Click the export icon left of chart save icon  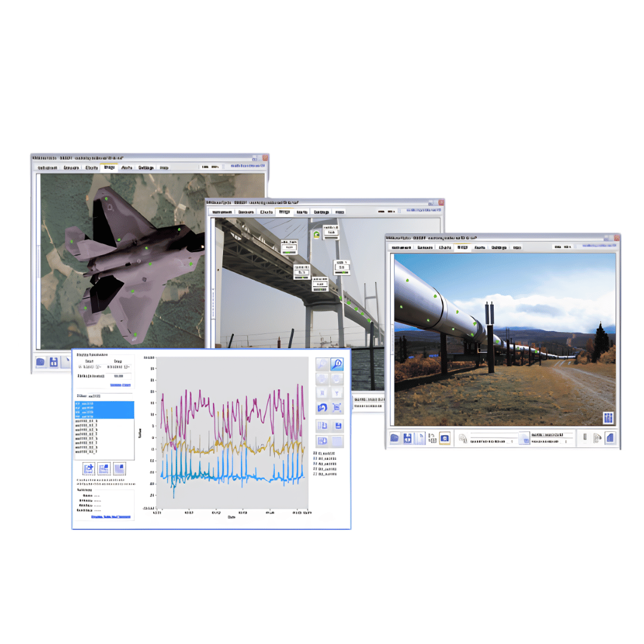pos(323,426)
